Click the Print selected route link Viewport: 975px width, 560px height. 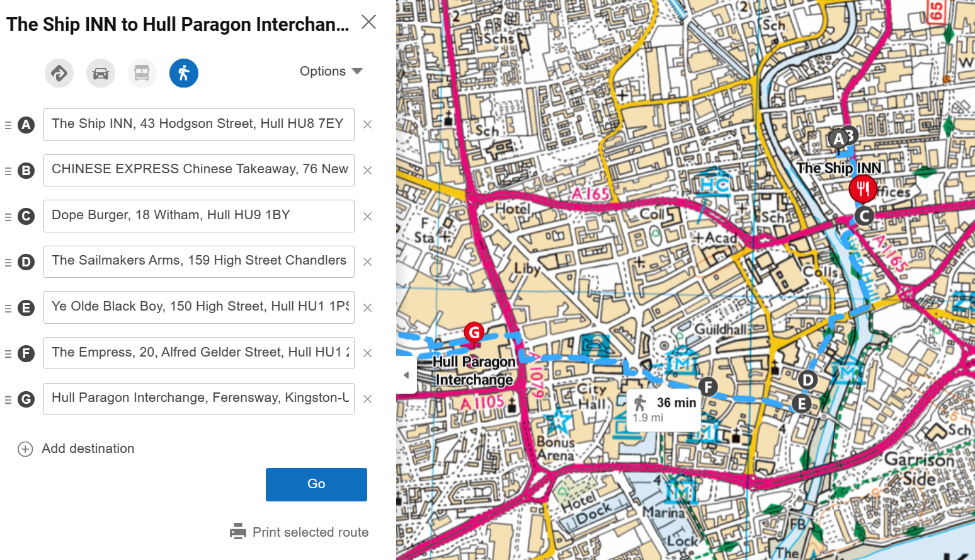pyautogui.click(x=310, y=532)
